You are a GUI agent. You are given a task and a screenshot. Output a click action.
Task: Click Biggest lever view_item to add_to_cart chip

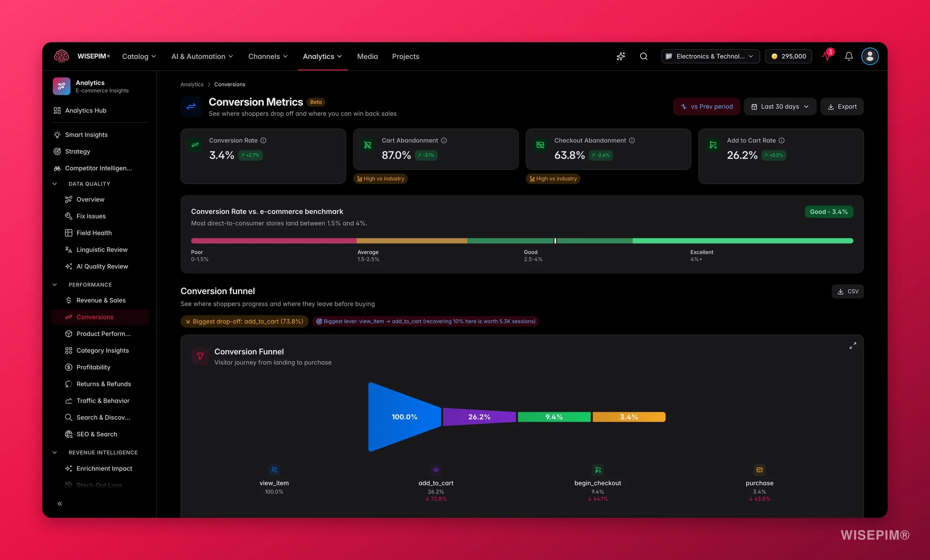pos(426,321)
